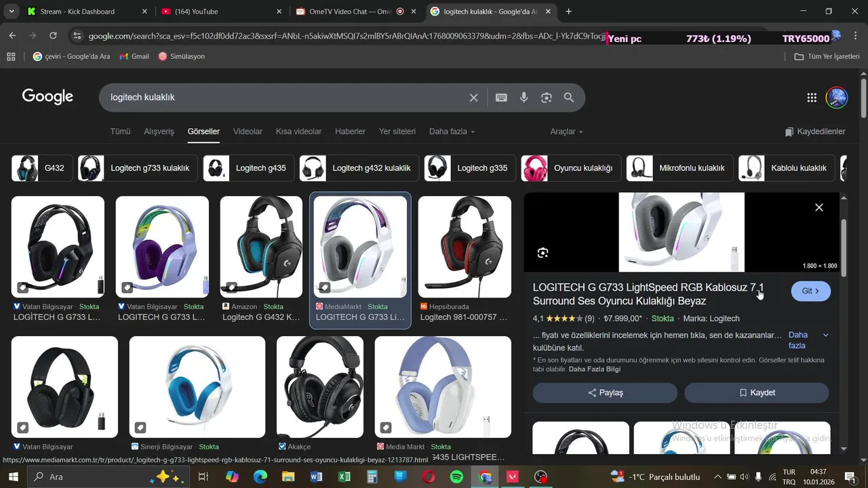Search inside preview image with Lens icon
Viewport: 868px width, 488px height.
pos(542,253)
